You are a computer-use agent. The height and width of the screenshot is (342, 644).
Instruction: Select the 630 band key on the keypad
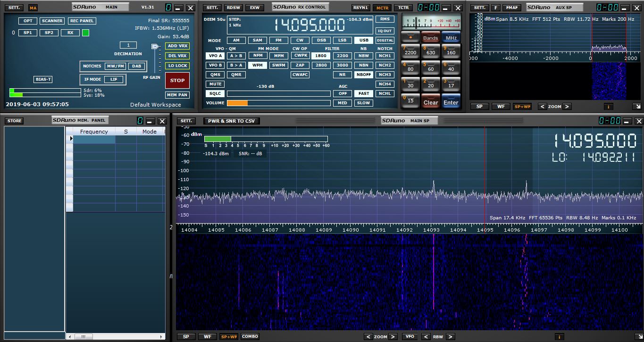pos(430,50)
